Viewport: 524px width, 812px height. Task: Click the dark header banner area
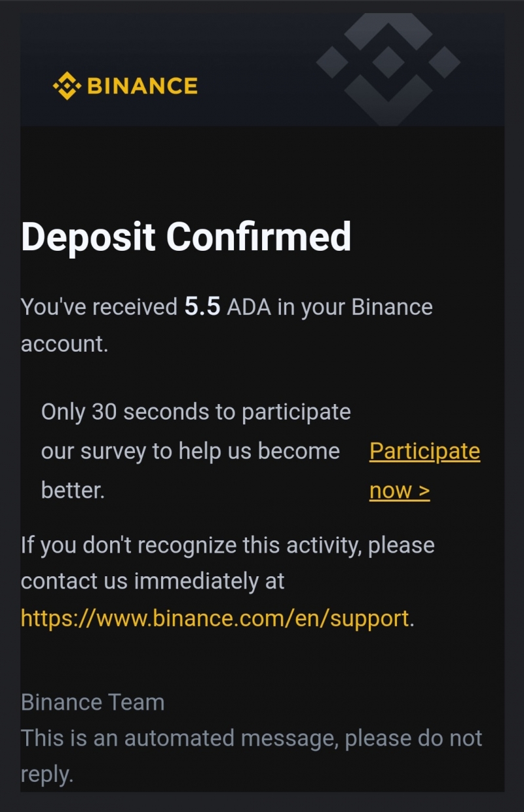pyautogui.click(x=262, y=69)
